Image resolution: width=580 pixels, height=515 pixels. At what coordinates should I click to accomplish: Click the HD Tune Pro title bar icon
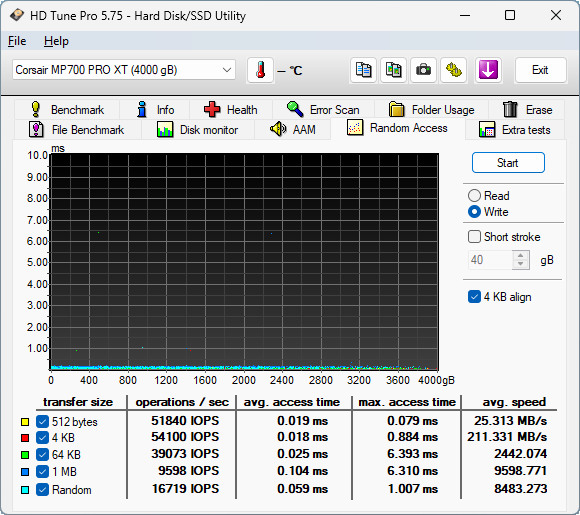[x=16, y=15]
